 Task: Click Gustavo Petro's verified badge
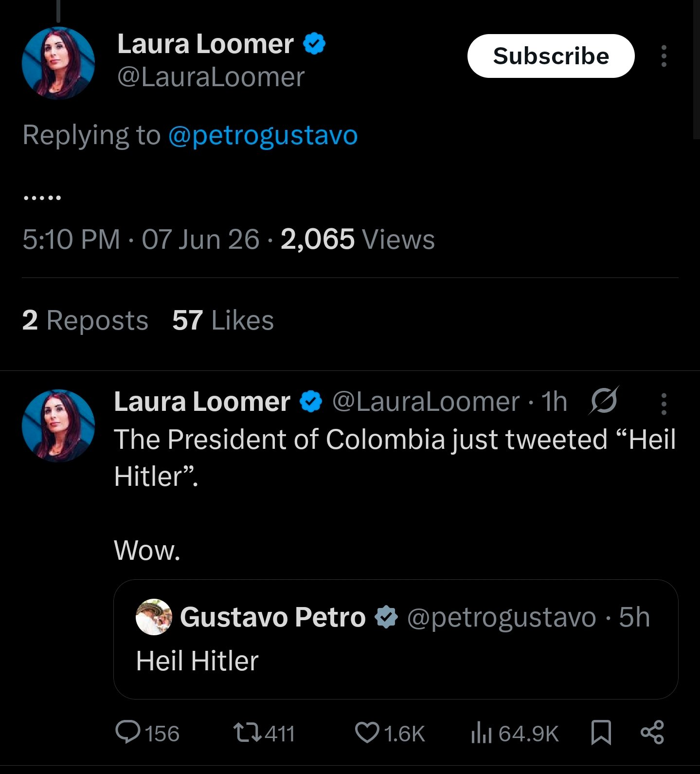386,617
